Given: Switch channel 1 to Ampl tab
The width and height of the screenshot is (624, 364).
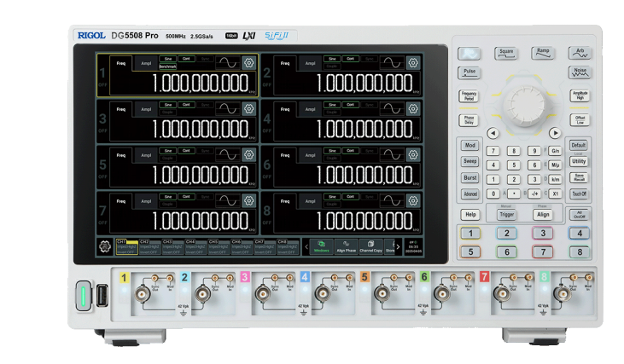Looking at the screenshot, I should (x=146, y=63).
